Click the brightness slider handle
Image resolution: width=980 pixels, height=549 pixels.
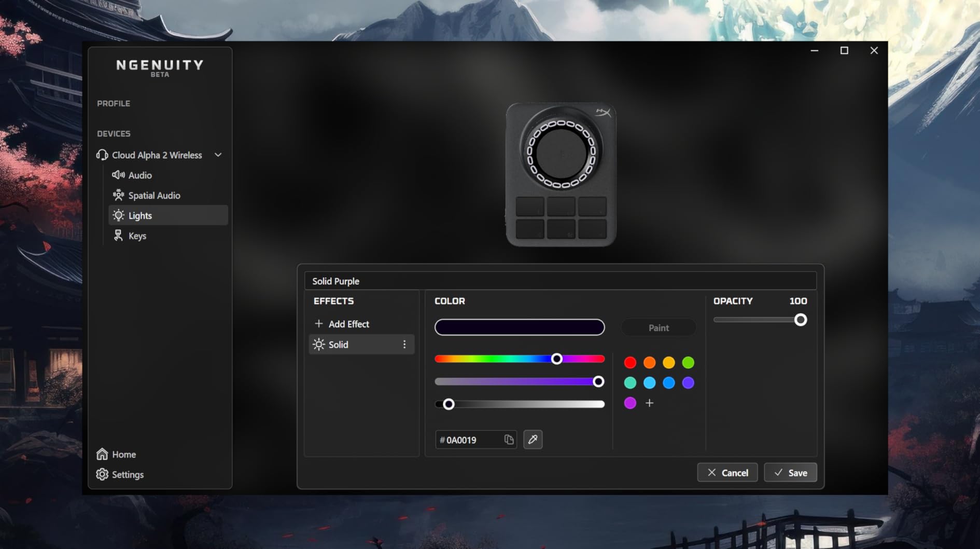point(449,404)
